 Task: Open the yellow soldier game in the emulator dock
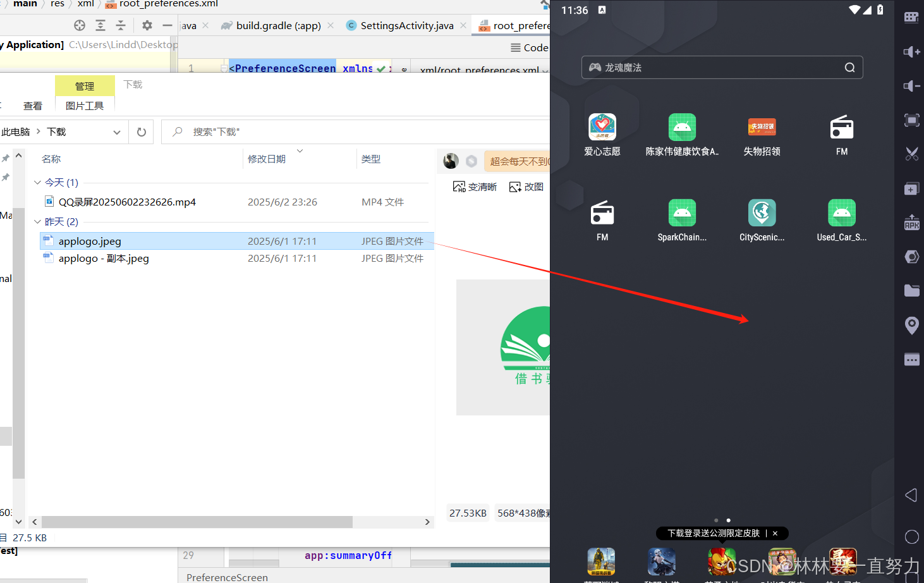pyautogui.click(x=601, y=562)
